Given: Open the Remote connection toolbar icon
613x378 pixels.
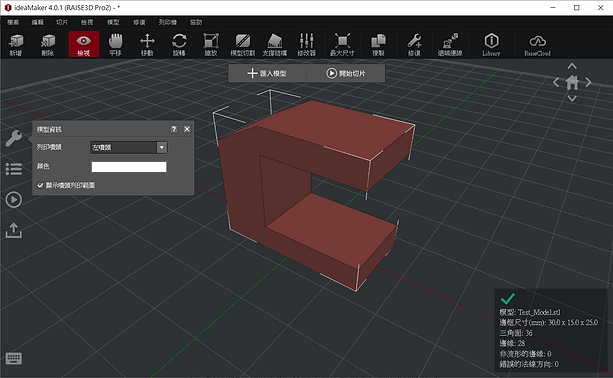Looking at the screenshot, I should (450, 45).
